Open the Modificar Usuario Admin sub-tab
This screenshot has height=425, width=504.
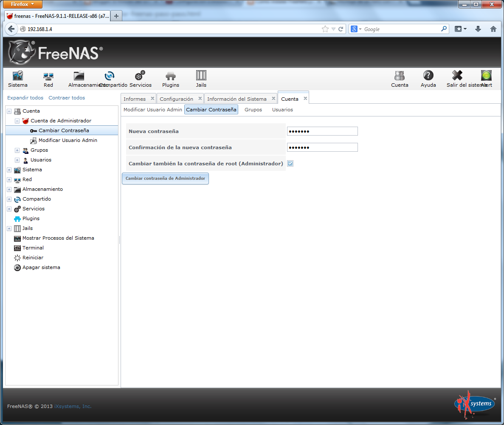(x=152, y=110)
